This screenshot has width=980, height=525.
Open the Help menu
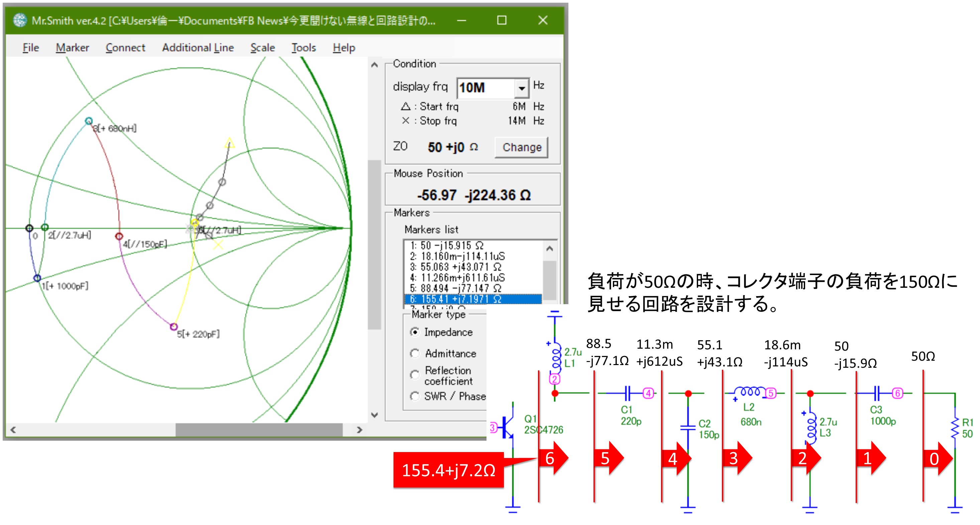(x=344, y=48)
